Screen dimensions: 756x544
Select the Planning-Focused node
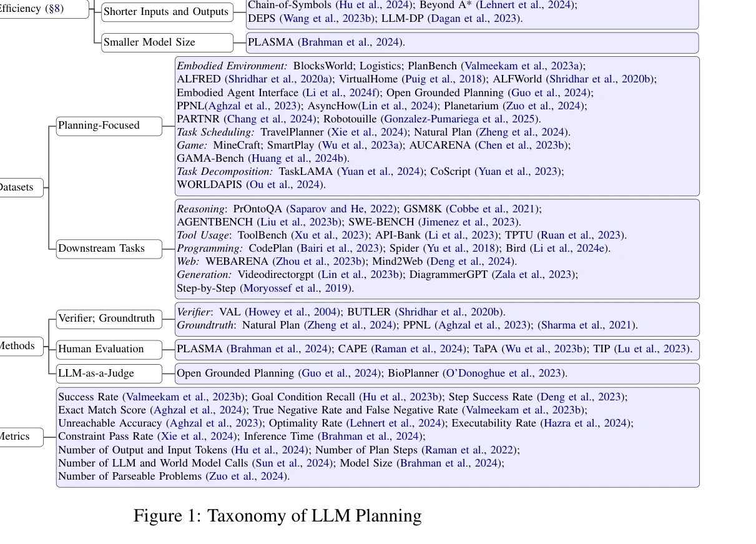click(109, 126)
